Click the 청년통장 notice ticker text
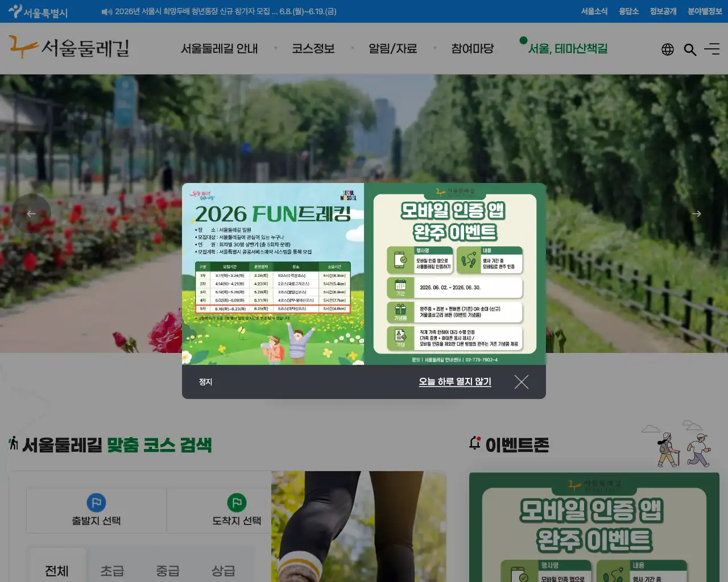The height and width of the screenshot is (582, 728). pos(226,11)
